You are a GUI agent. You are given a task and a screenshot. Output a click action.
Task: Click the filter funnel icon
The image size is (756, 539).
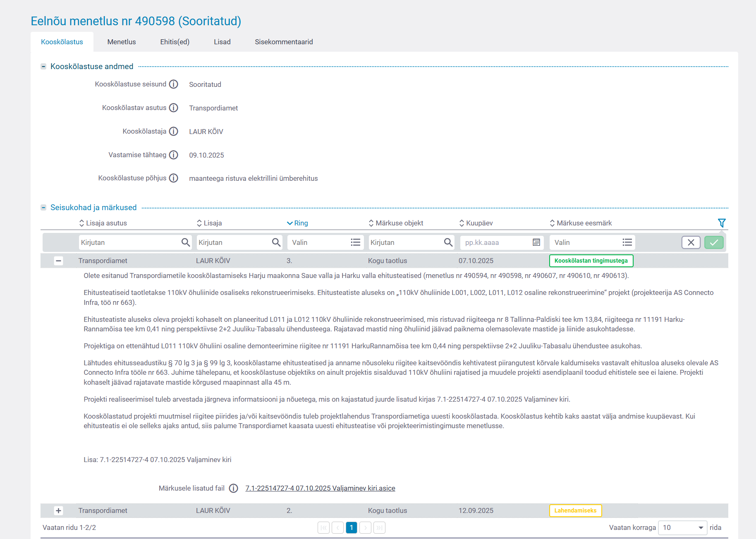[722, 223]
